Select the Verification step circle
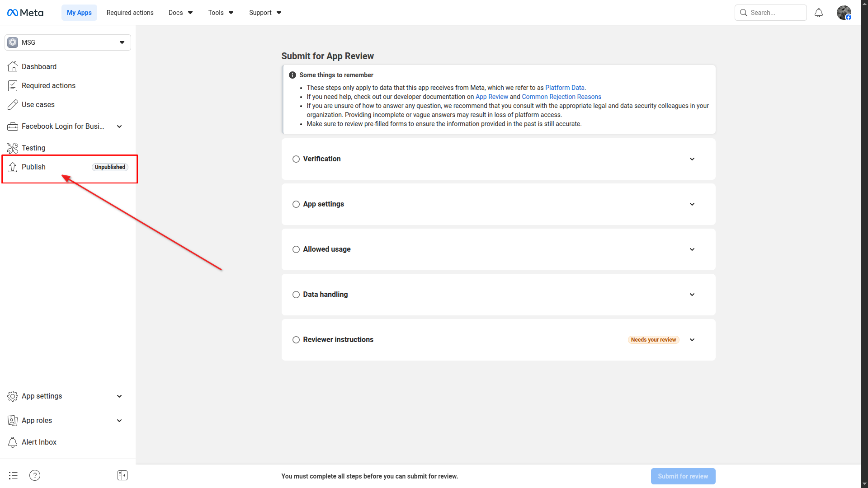The height and width of the screenshot is (488, 868). click(296, 159)
